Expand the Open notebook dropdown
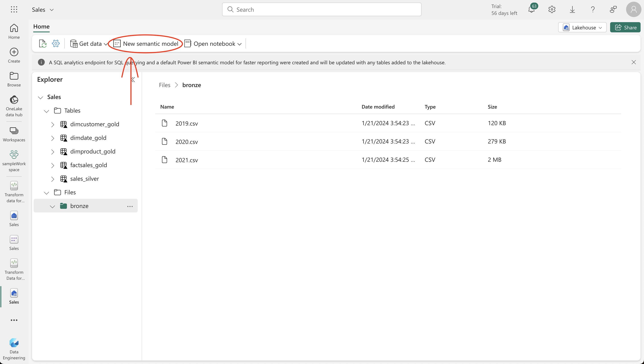 coord(240,44)
